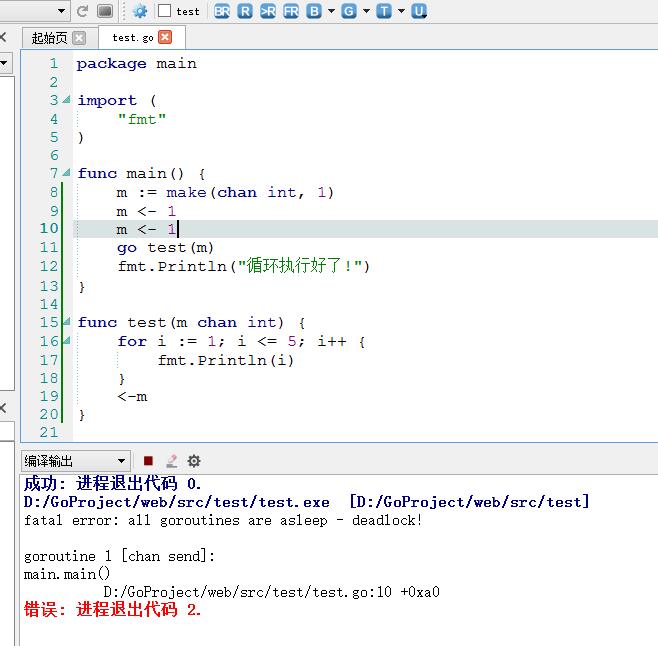Click the highlighted current line in the editor
The image size is (658, 646).
pos(365,229)
